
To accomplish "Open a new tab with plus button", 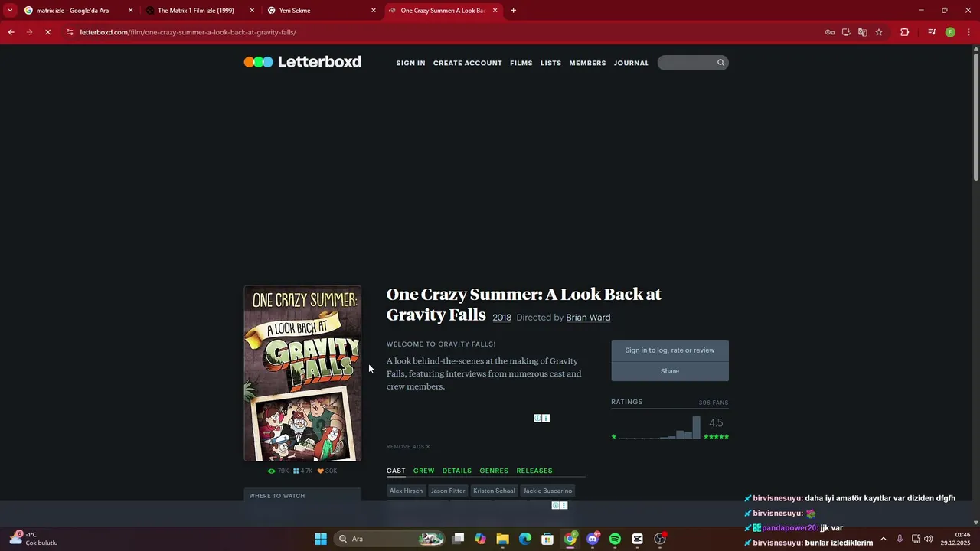I will coord(513,11).
